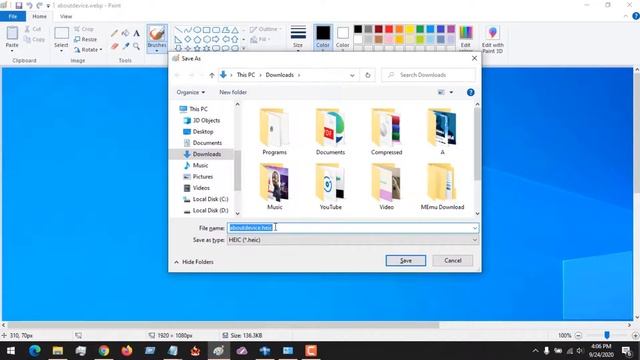640x360 pixels.
Task: Select Color 1 black swatch button
Action: click(x=322, y=37)
